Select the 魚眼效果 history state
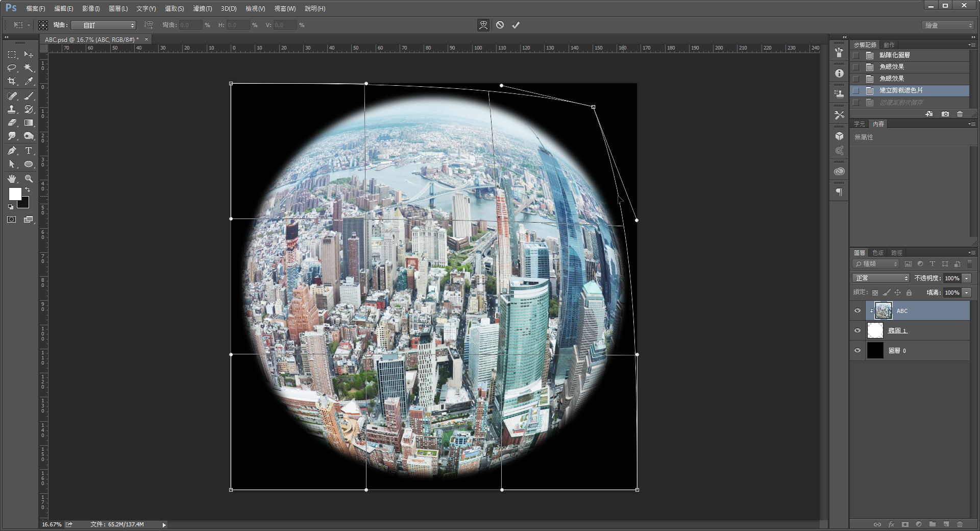The width and height of the screenshot is (980, 531). click(x=892, y=67)
